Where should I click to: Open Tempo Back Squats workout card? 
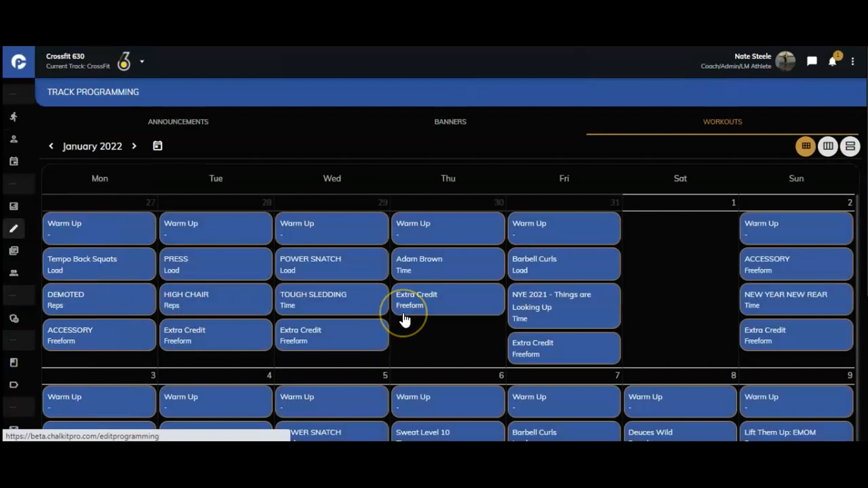[x=99, y=264]
